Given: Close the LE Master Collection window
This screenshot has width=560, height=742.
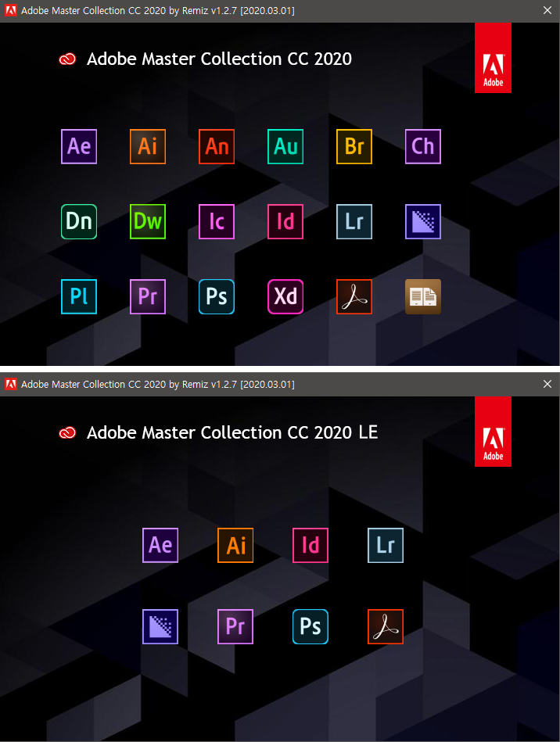Looking at the screenshot, I should (x=547, y=384).
